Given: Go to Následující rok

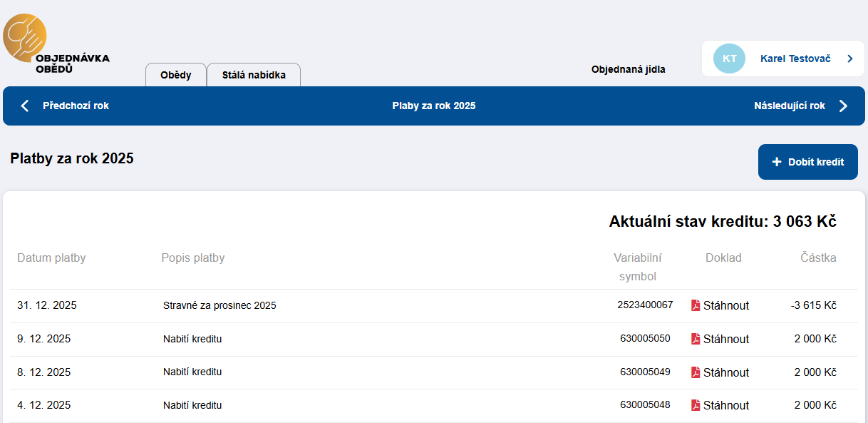Looking at the screenshot, I should click(x=789, y=106).
